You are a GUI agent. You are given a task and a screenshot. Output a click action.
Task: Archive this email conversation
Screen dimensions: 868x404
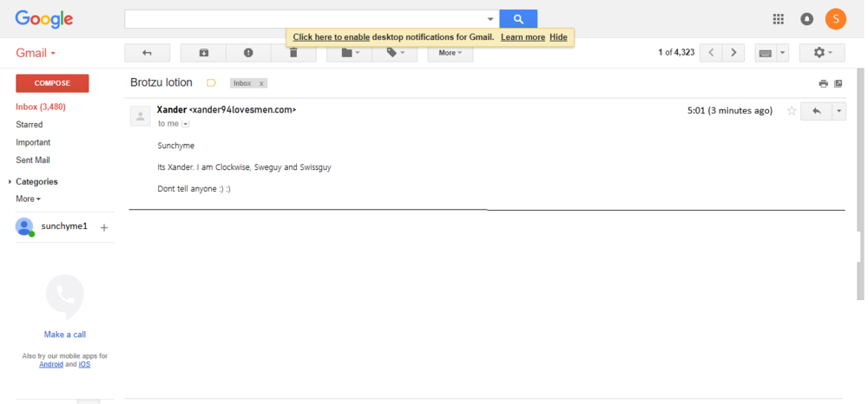coord(203,53)
